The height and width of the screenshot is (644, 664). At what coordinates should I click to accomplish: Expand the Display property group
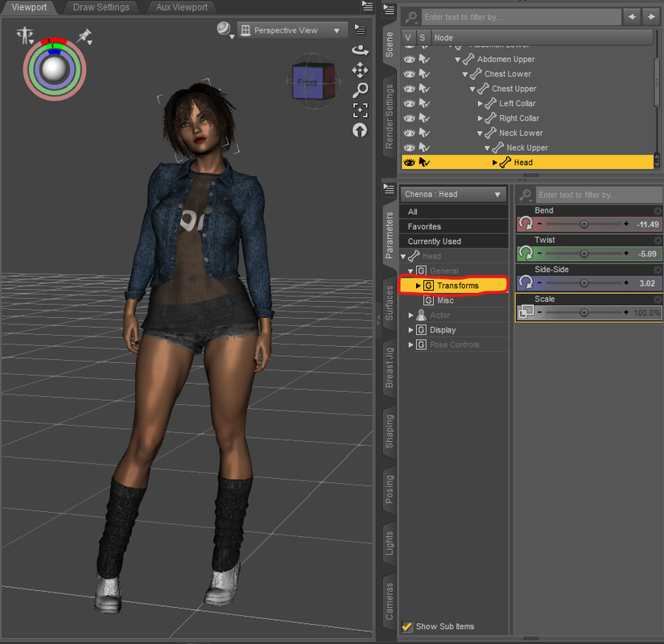410,329
